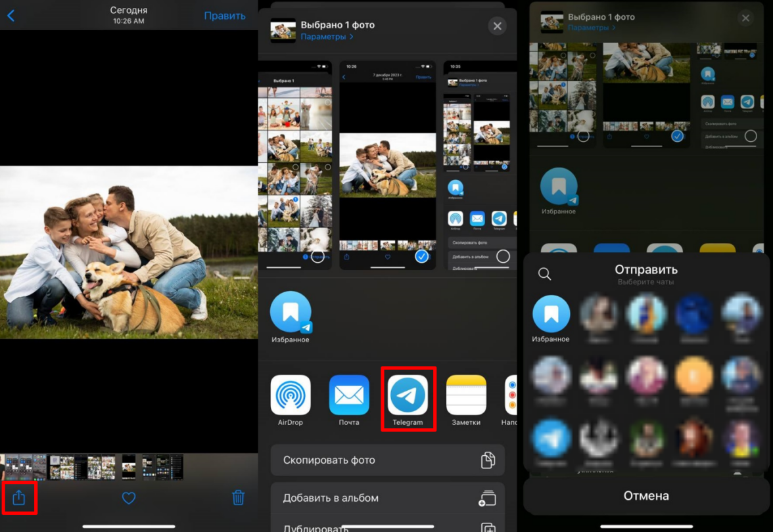Toggle the empty selection circle on left preview
Image resolution: width=773 pixels, height=532 pixels.
pyautogui.click(x=318, y=257)
